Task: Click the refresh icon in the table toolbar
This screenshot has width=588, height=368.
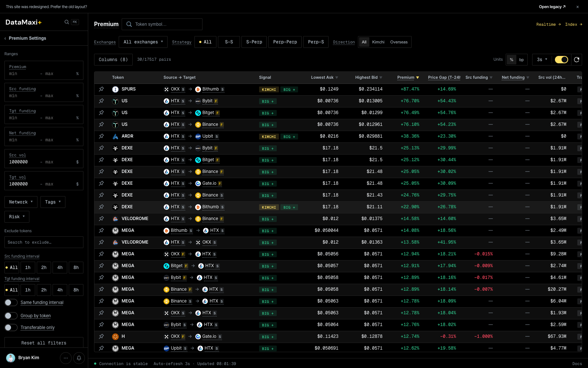Action: click(x=577, y=60)
